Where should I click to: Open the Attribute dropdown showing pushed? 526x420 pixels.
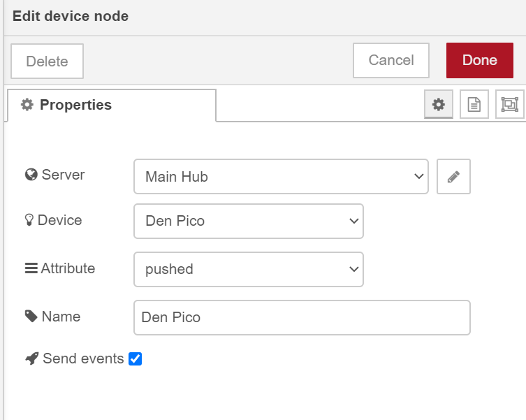249,269
